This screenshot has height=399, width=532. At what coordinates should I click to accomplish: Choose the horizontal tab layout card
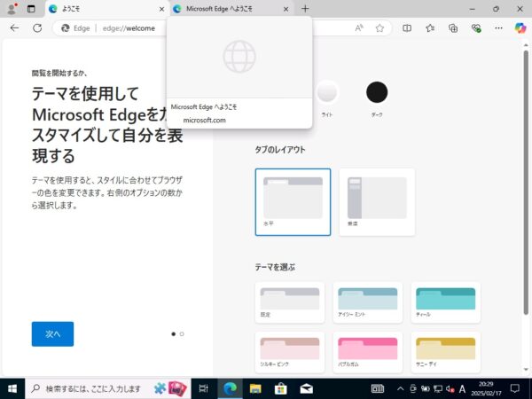coord(293,202)
